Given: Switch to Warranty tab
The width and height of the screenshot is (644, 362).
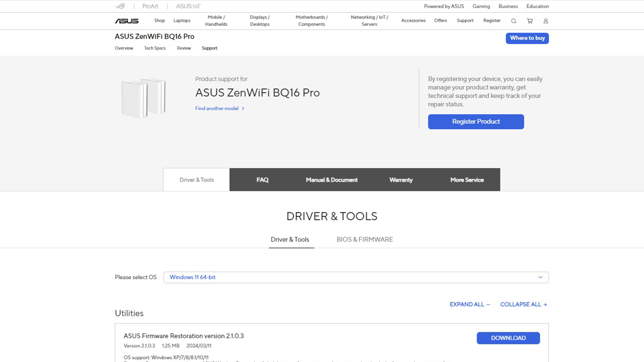Looking at the screenshot, I should [x=401, y=180].
